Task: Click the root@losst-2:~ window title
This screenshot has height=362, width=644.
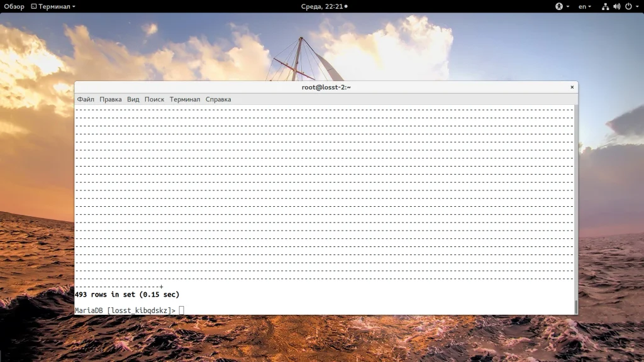Action: [x=326, y=87]
